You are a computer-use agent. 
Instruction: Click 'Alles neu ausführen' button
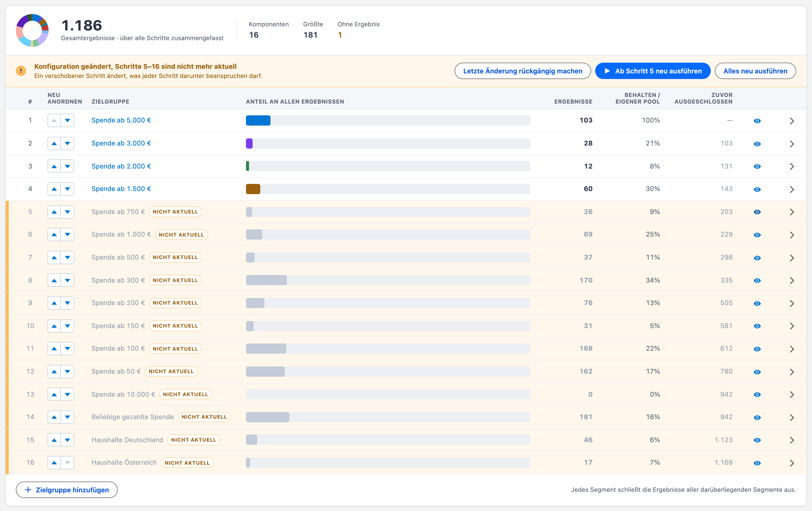755,71
